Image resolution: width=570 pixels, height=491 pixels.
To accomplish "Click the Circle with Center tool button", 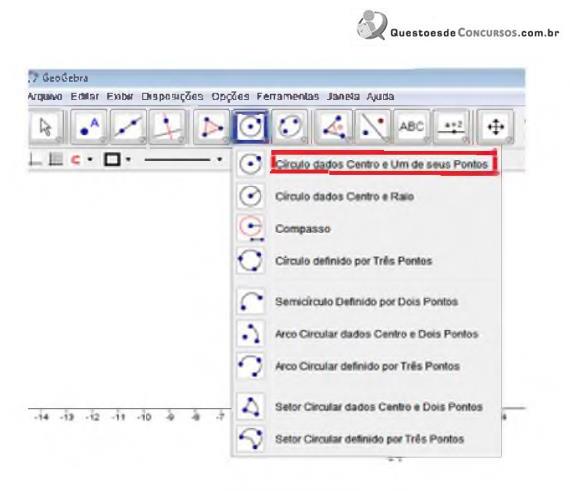I will point(250,127).
